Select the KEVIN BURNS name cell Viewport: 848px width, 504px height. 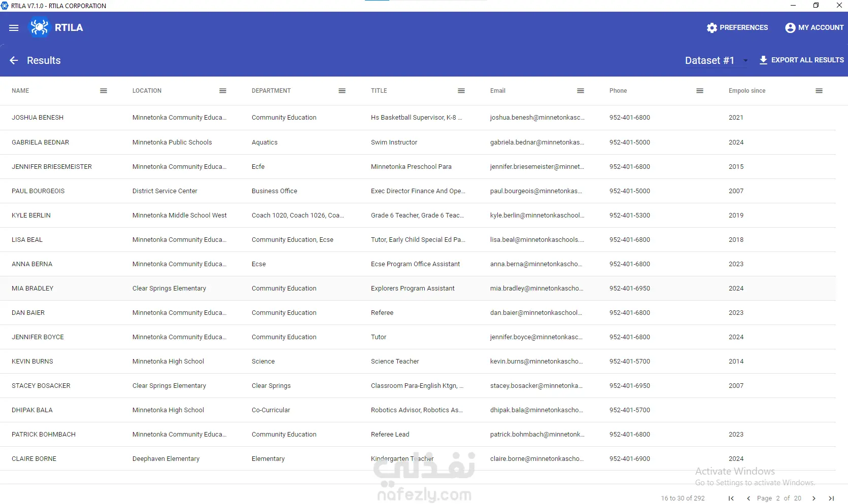point(32,362)
